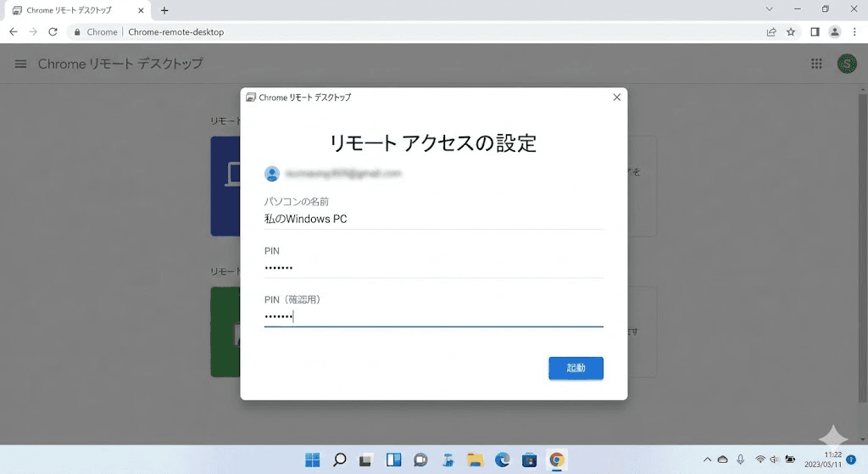Open Chrome profile icon
Viewport: 868px width, 474px height.
pyautogui.click(x=835, y=32)
